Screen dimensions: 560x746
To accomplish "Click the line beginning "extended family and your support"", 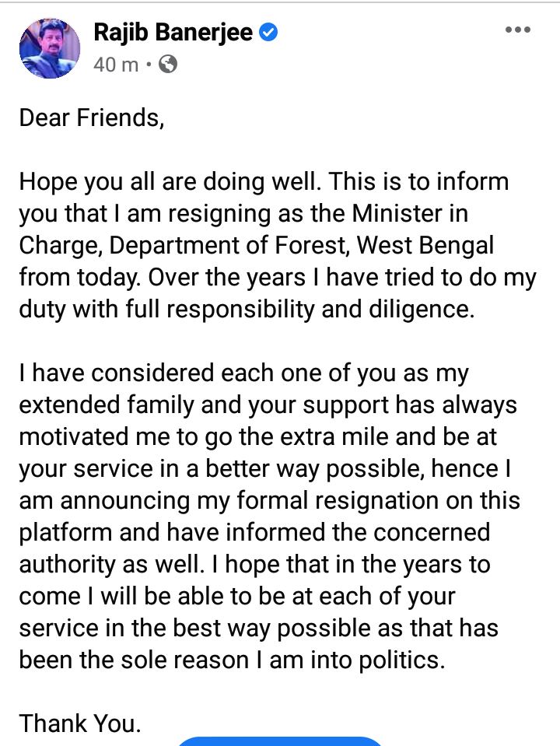I will tap(268, 405).
